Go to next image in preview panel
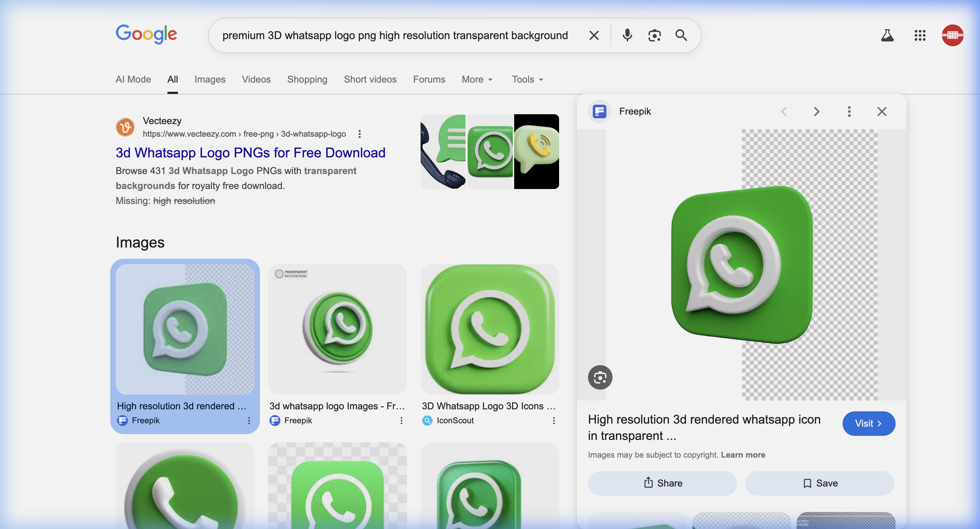This screenshot has height=529, width=980. coord(816,112)
